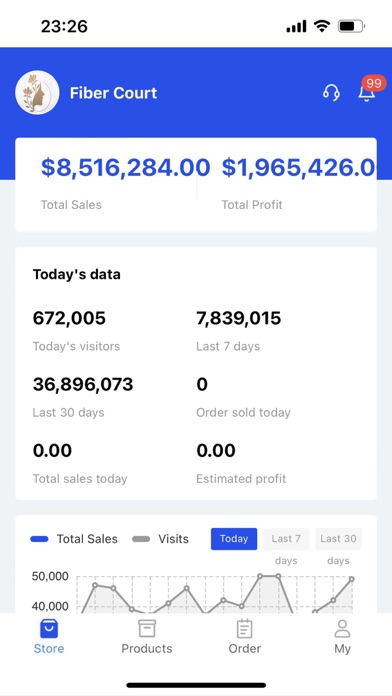Toggle the Total Sales chart legend
Screen dimensions: 392x696
[x=74, y=539]
